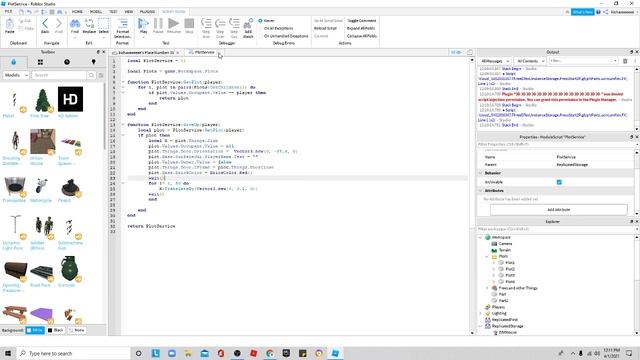
Task: Collapse the Workspace tree node
Action: click(x=480, y=237)
